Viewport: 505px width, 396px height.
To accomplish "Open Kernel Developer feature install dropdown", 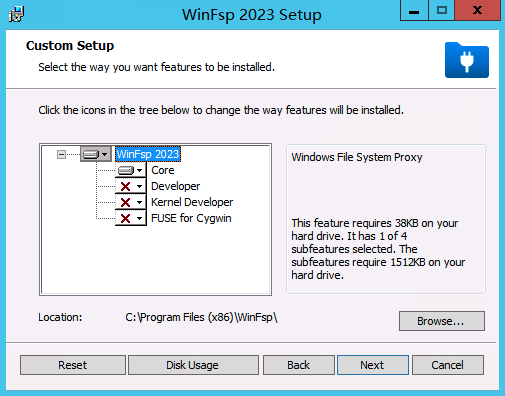I will 131,202.
